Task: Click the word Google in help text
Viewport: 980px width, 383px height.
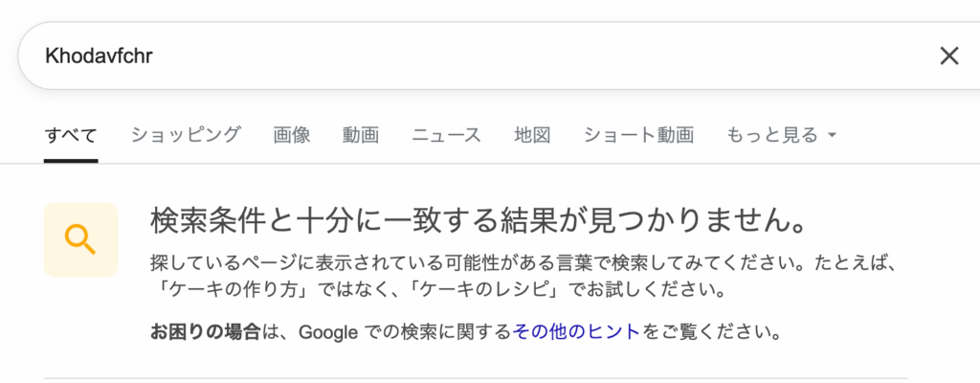Action: click(328, 331)
